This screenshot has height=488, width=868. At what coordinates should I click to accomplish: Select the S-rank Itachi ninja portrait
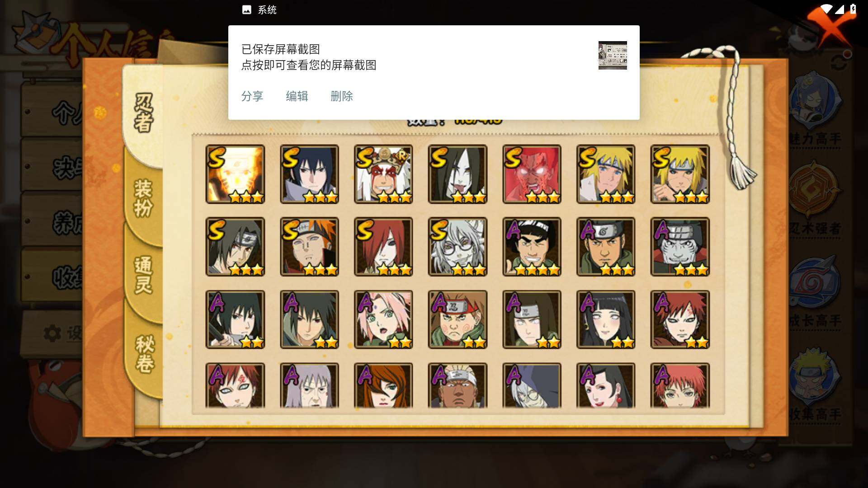[235, 247]
